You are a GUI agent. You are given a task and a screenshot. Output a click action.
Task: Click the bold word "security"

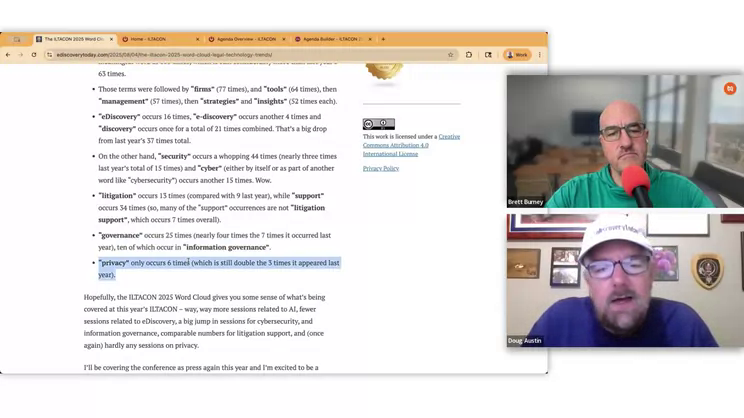(x=174, y=156)
